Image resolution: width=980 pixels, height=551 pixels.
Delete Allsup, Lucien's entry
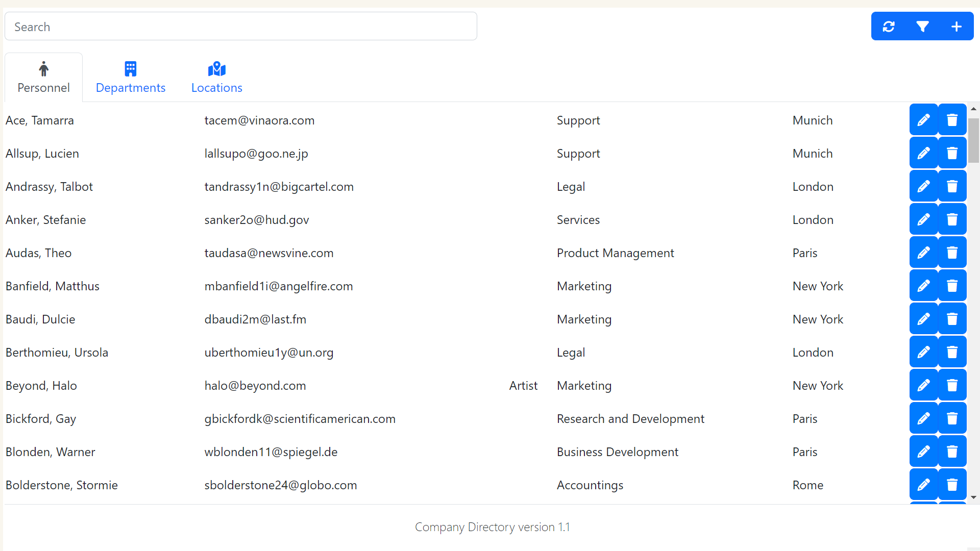pyautogui.click(x=952, y=153)
